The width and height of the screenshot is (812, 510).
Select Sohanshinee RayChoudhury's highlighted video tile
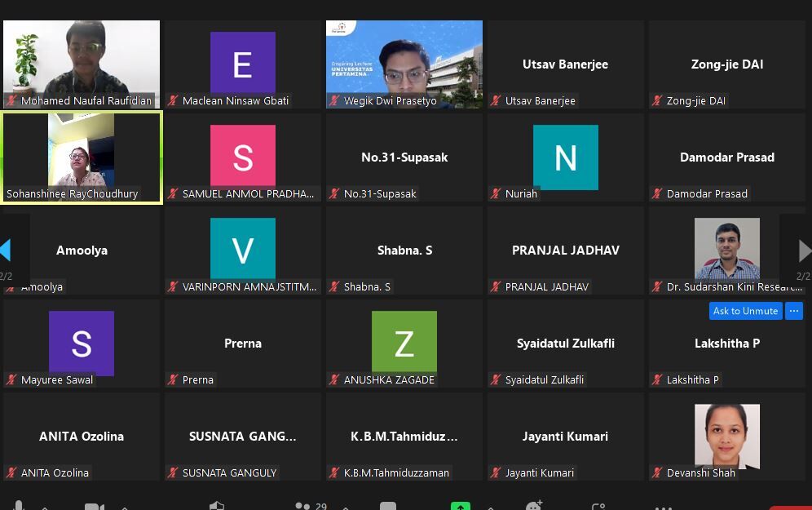point(82,157)
